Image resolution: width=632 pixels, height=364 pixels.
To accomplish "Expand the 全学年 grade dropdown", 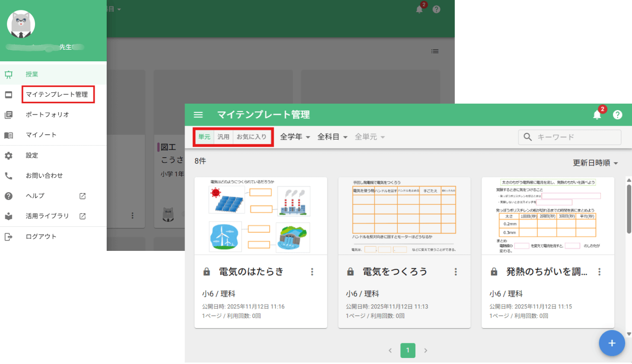I will (295, 137).
